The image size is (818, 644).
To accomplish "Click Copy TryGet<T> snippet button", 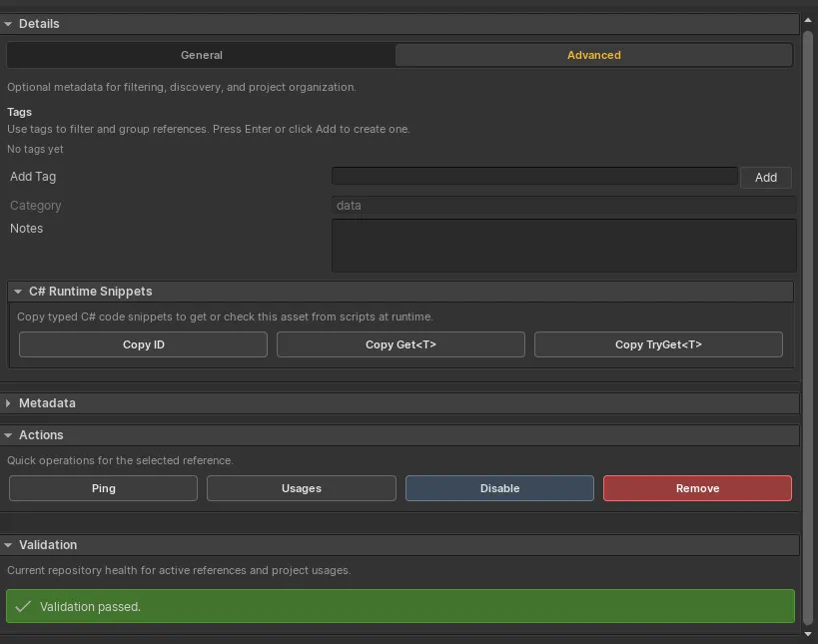I will click(x=658, y=344).
